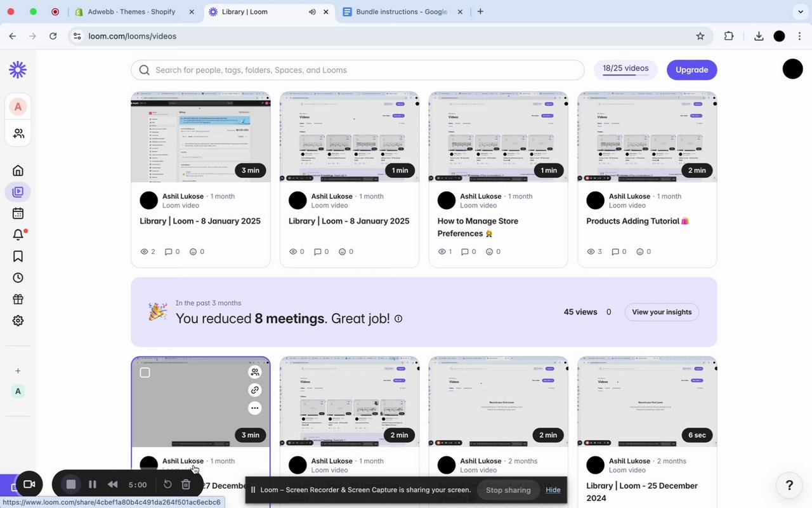Open the Library video icon in the sidebar

[18, 192]
